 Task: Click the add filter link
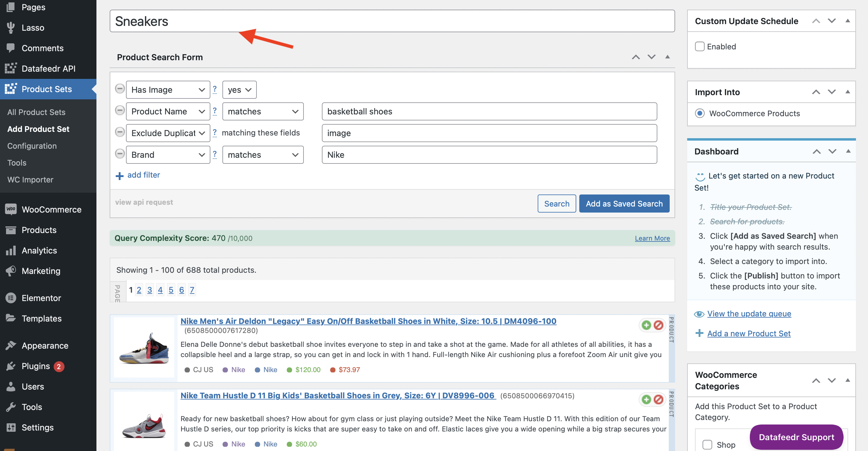[143, 175]
